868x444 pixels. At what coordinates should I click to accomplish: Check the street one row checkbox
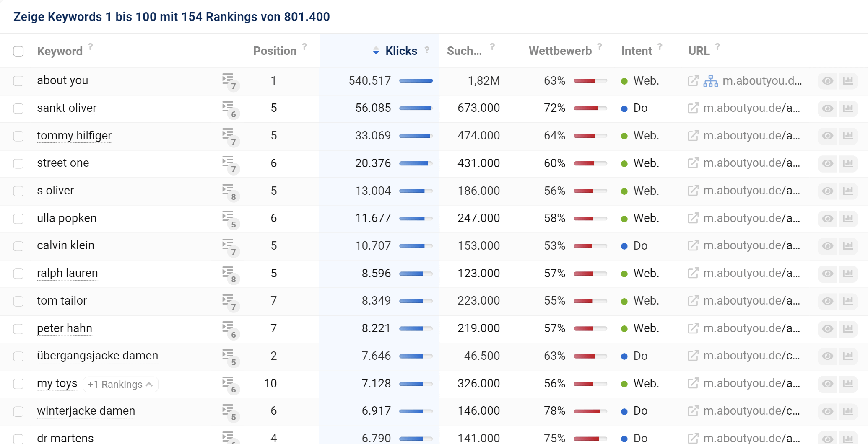tap(18, 163)
